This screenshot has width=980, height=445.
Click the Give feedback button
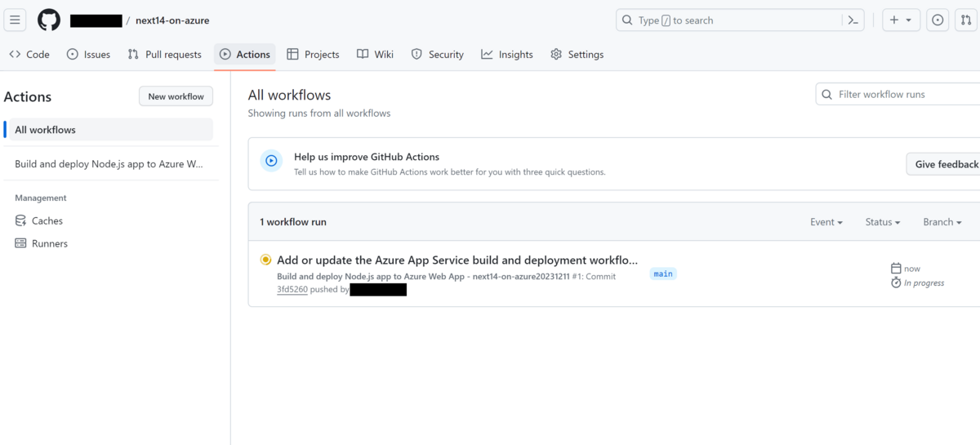(x=944, y=164)
